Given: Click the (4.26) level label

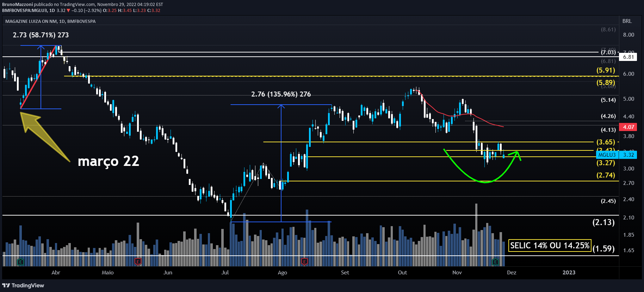Looking at the screenshot, I should [x=608, y=116].
